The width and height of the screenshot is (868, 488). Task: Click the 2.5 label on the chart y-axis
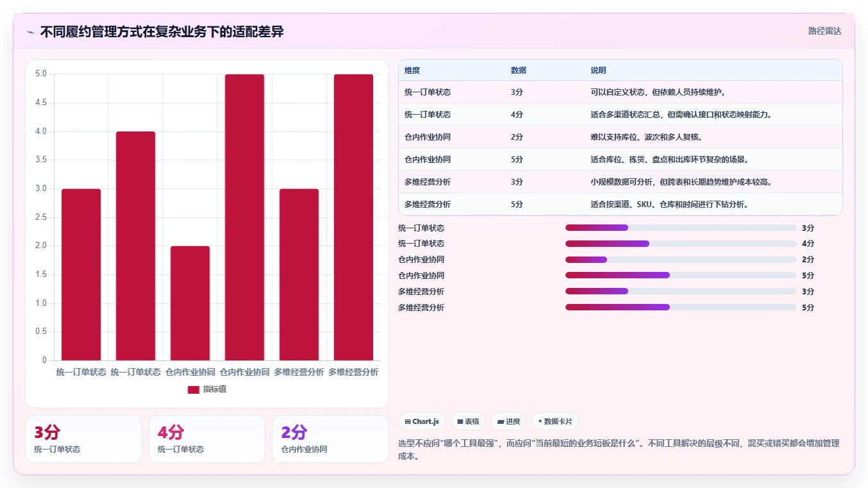[41, 217]
